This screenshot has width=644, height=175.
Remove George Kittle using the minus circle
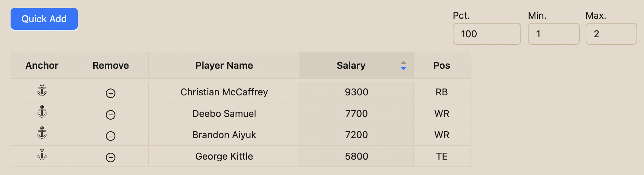pyautogui.click(x=111, y=158)
